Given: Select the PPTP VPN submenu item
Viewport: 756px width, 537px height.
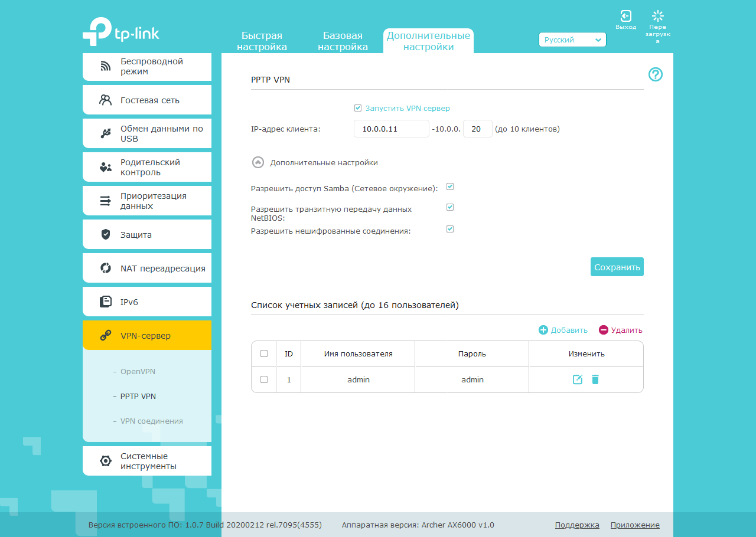Looking at the screenshot, I should coord(138,396).
